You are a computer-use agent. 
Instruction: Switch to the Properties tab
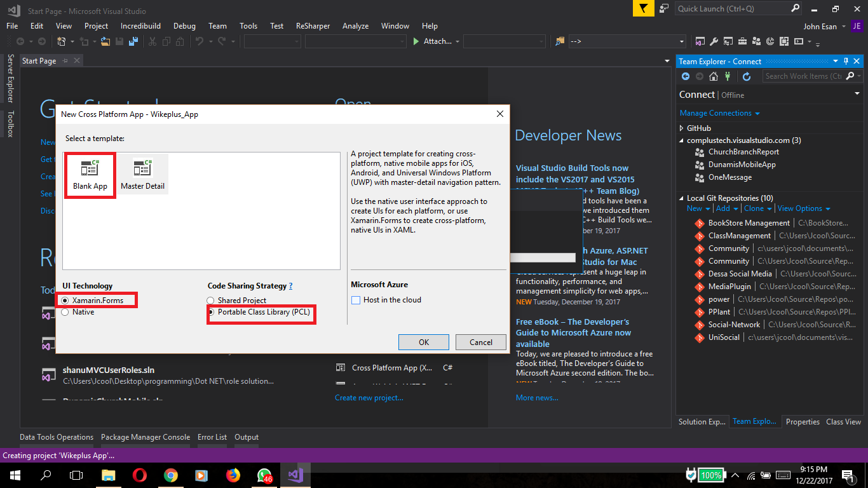803,421
